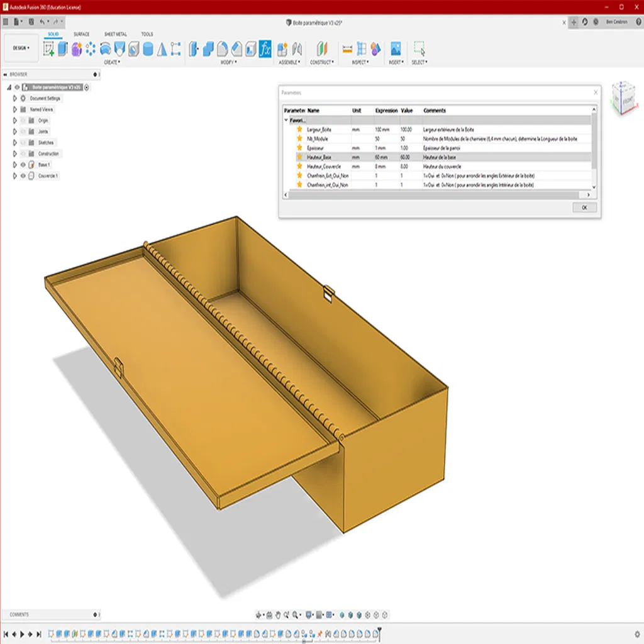Open the DESIGN workspace dropdown
644x644 pixels.
pyautogui.click(x=21, y=48)
